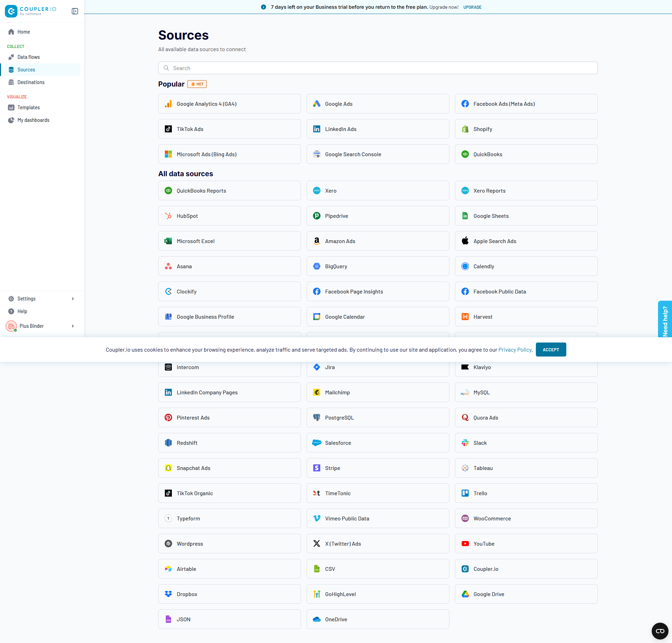Select the QuickBooks source card
The height and width of the screenshot is (643, 672).
pyautogui.click(x=526, y=154)
